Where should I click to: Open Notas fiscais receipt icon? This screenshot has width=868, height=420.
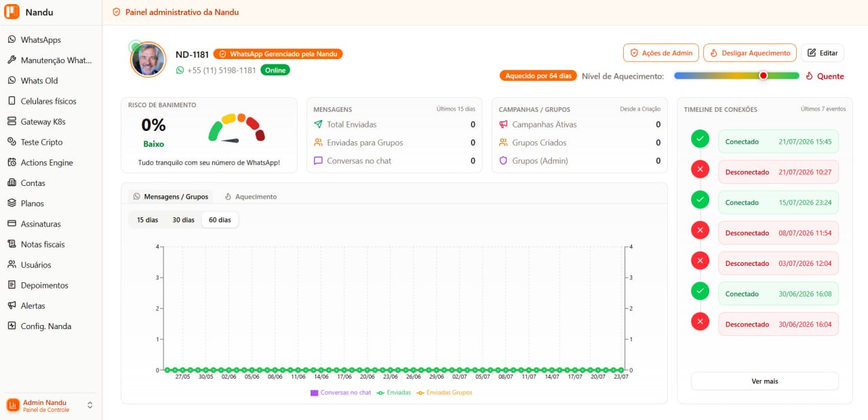tap(12, 244)
